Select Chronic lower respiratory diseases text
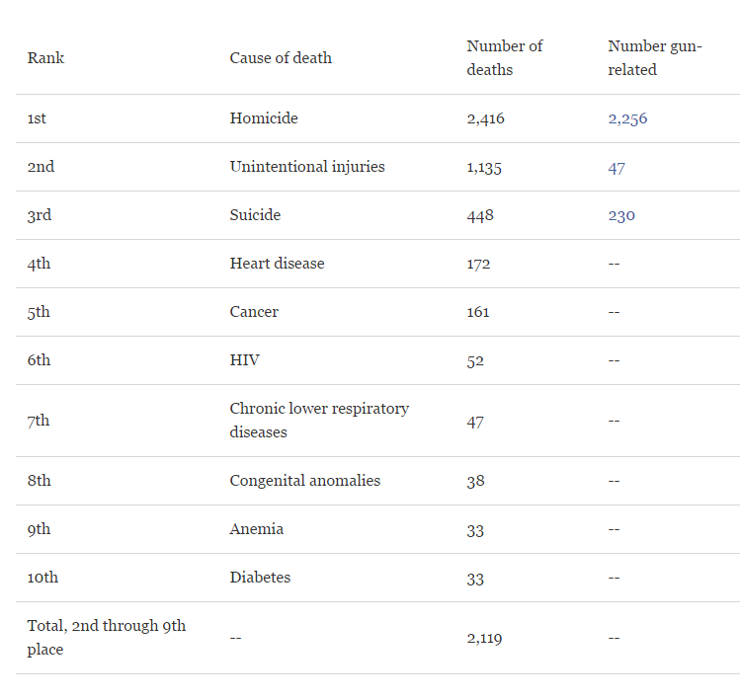This screenshot has height=700, width=740. click(x=319, y=421)
